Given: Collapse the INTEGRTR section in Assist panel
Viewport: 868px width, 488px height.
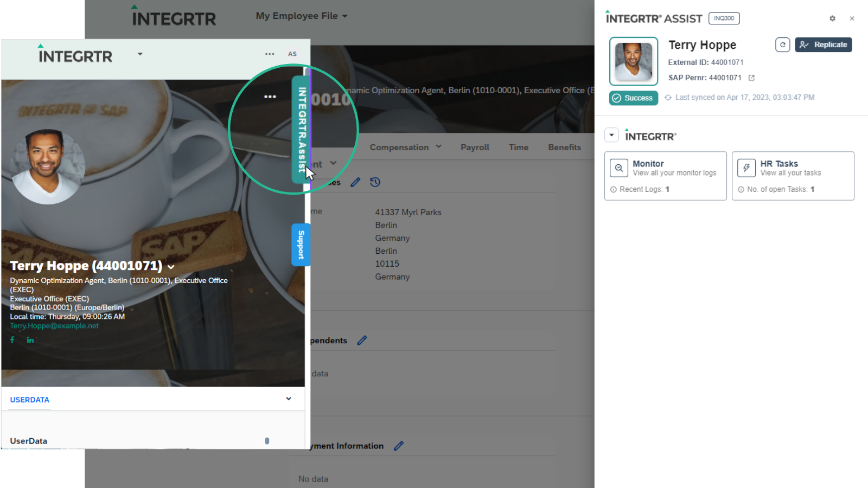Looking at the screenshot, I should coord(611,135).
